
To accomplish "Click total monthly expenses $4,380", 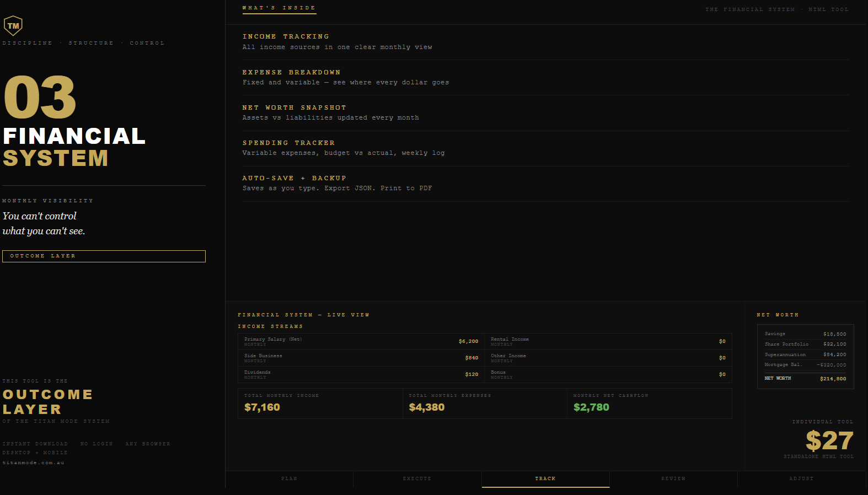I will tap(427, 407).
